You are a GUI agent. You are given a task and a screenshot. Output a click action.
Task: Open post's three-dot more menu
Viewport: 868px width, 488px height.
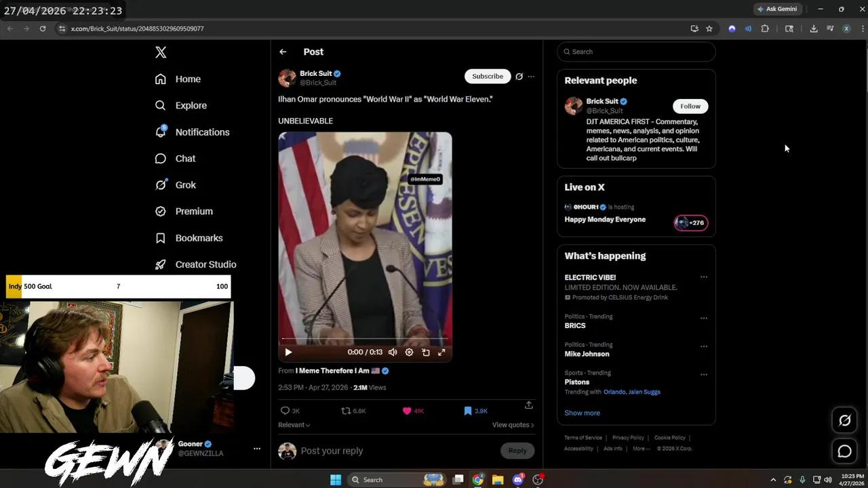click(x=531, y=77)
